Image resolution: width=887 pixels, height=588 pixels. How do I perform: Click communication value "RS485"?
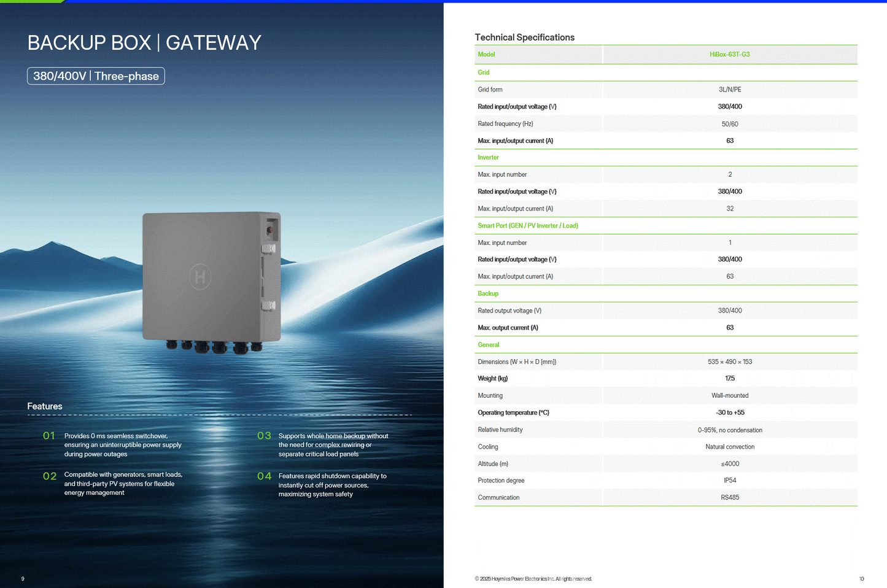(x=730, y=498)
